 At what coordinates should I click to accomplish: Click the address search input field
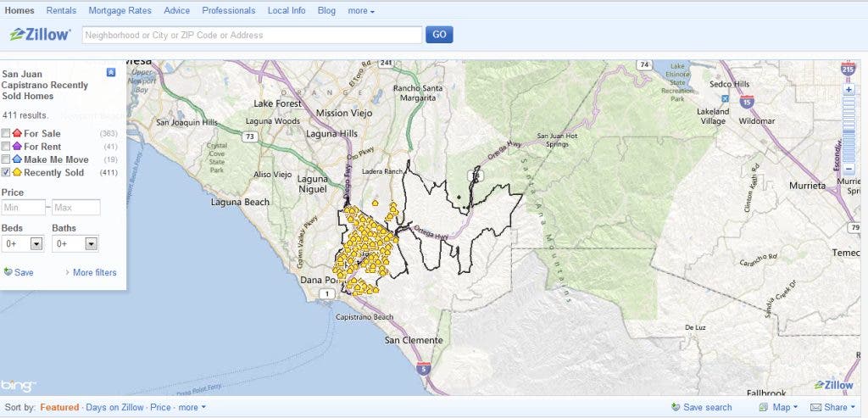click(252, 35)
